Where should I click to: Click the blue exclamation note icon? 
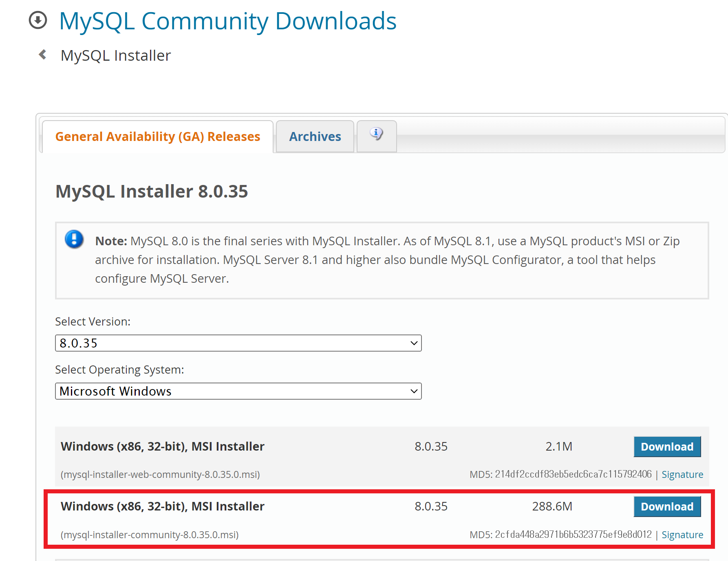tap(74, 239)
